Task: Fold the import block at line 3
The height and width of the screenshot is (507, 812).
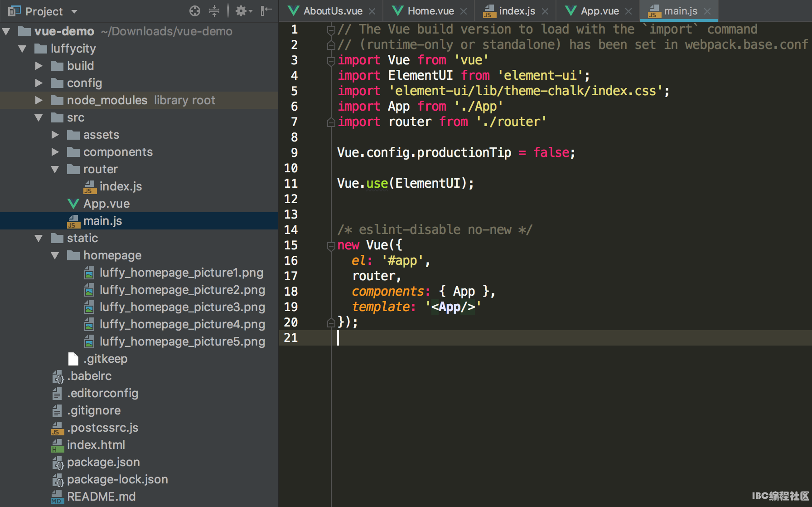Action: click(331, 60)
